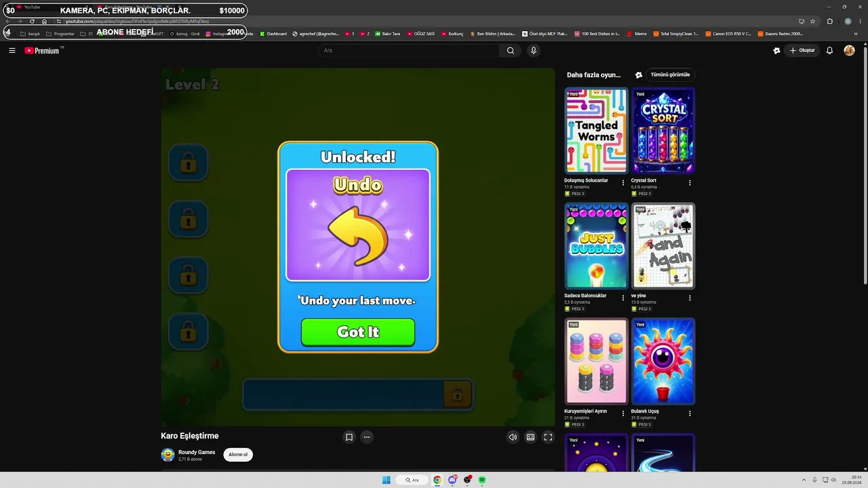Open options menu for ve yine
The width and height of the screenshot is (868, 488).
coord(690,298)
